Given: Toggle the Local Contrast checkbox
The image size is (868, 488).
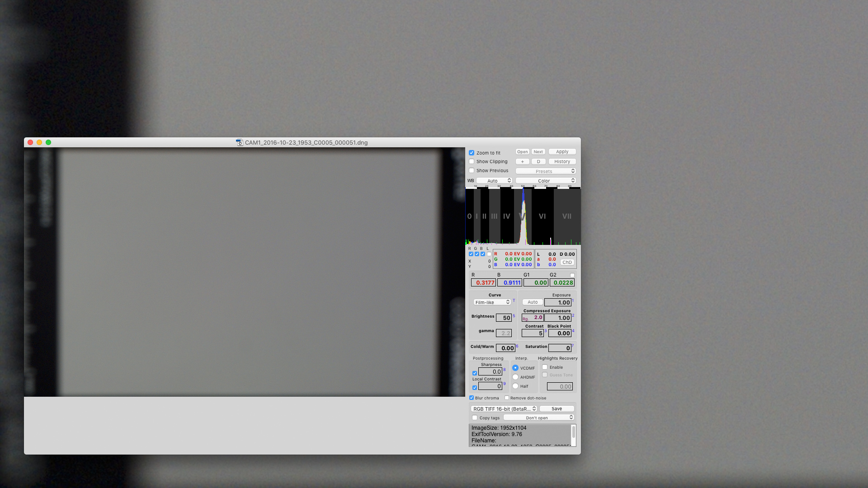Looking at the screenshot, I should point(475,388).
